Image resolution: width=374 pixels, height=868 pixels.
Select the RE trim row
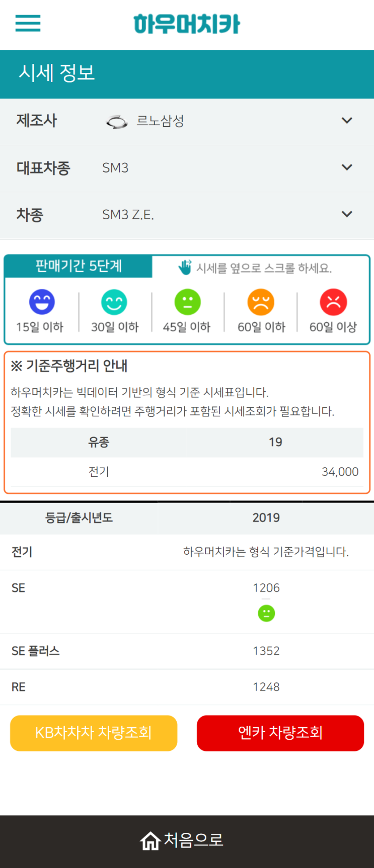coord(187,687)
